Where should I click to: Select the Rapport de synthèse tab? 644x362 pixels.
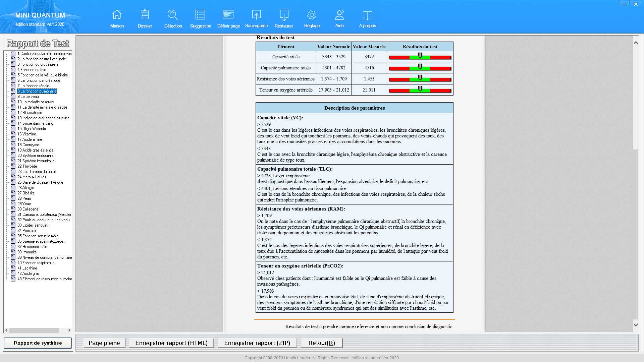pyautogui.click(x=38, y=343)
